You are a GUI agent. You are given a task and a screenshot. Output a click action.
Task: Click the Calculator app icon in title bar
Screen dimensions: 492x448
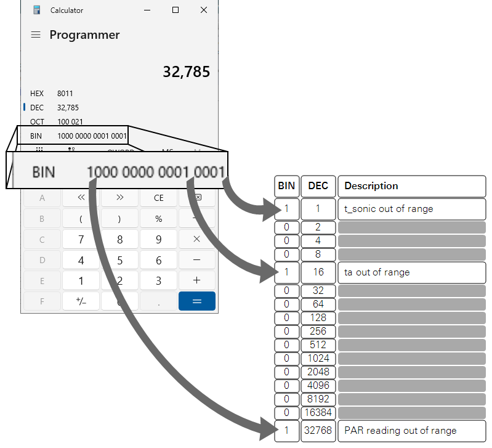(36, 10)
